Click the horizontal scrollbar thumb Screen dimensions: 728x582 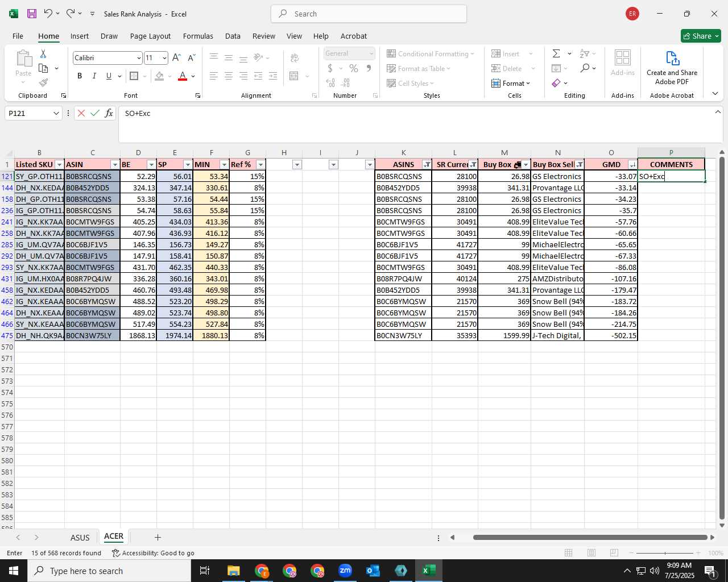pos(590,537)
